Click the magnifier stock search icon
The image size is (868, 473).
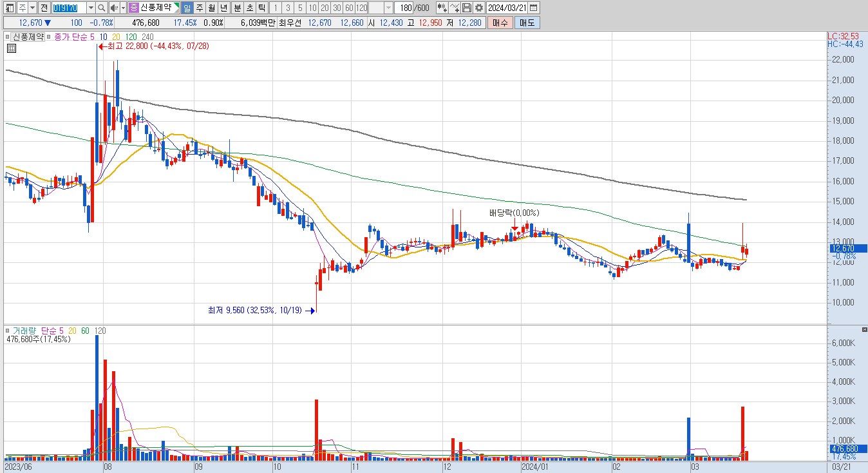tap(102, 8)
